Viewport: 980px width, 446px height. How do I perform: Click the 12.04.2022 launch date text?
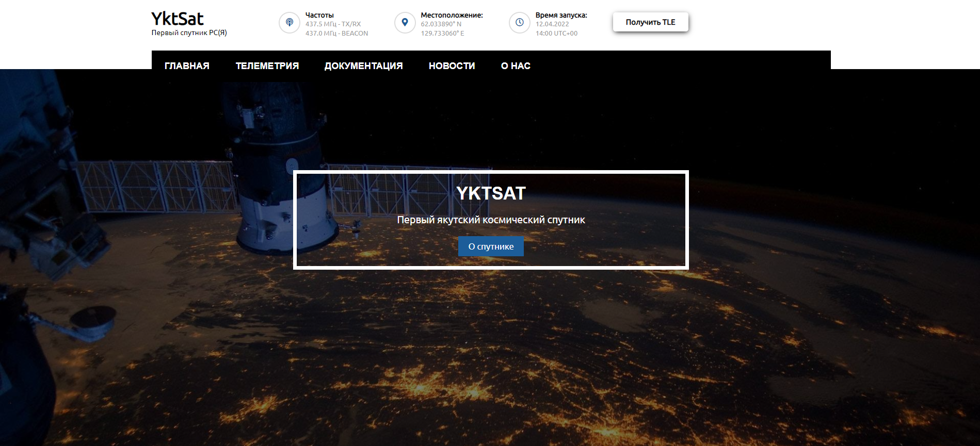(552, 24)
